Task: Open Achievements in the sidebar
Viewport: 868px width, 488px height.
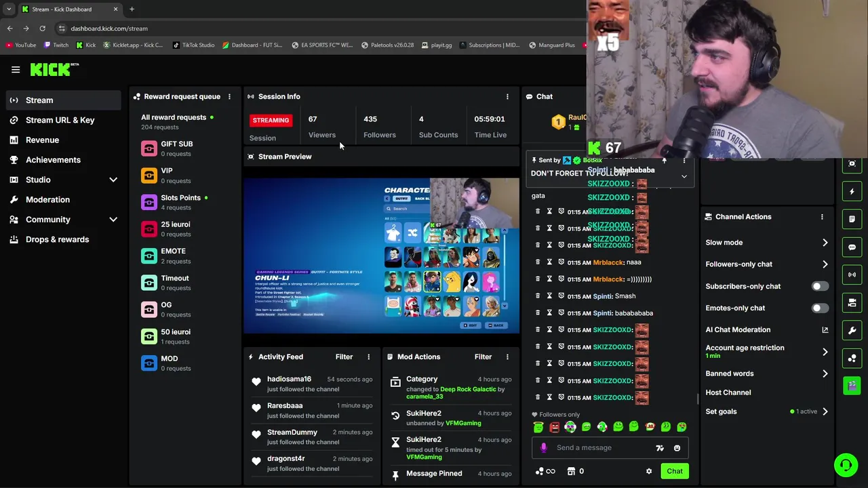Action: (53, 160)
